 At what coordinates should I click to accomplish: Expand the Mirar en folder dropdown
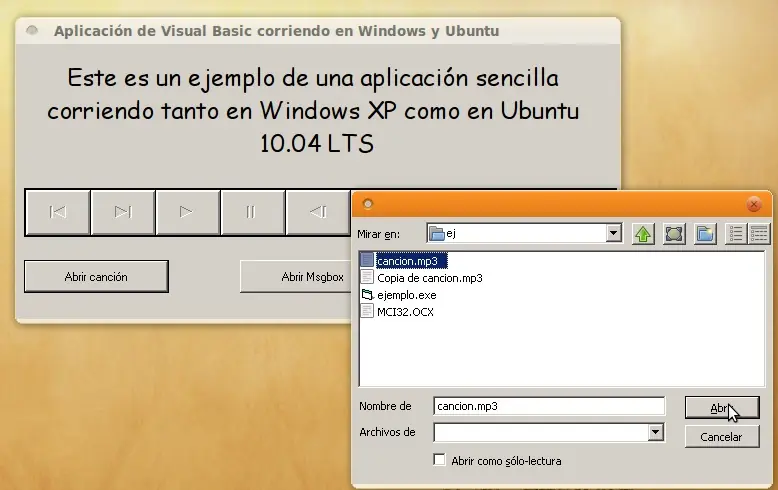(613, 233)
